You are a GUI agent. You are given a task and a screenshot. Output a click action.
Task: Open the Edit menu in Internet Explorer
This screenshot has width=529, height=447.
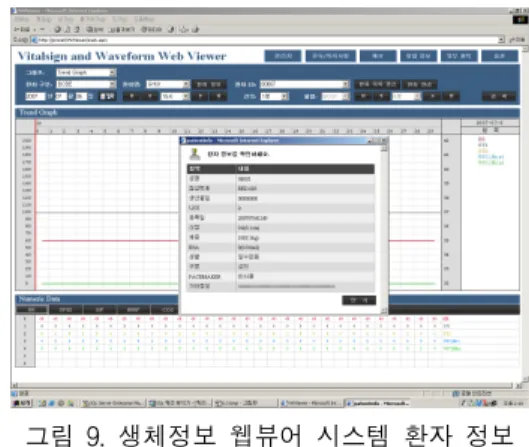tap(44, 19)
